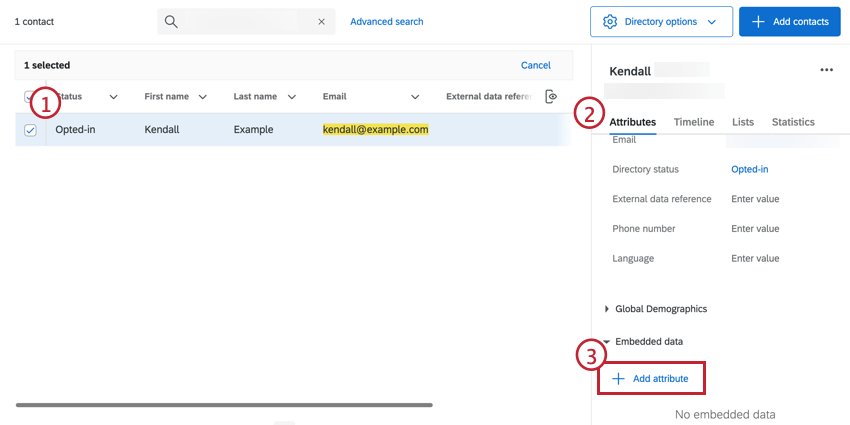Click the Directory options gear icon

click(610, 22)
